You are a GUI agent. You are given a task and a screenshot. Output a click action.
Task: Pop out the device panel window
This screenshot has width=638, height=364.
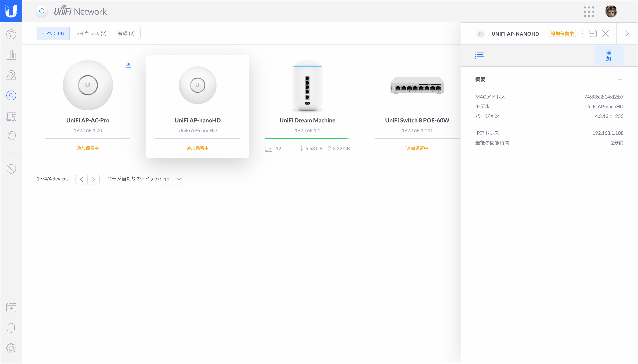593,33
